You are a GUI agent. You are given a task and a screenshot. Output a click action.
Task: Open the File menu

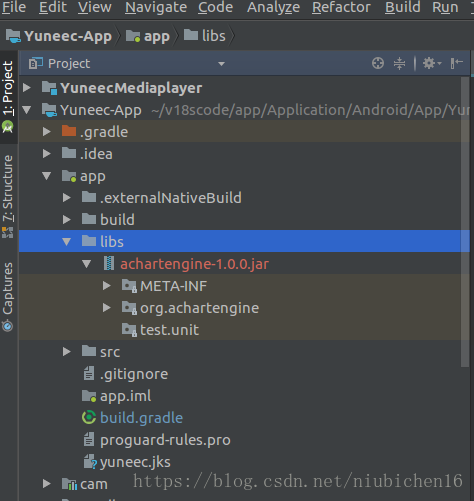pyautogui.click(x=14, y=7)
